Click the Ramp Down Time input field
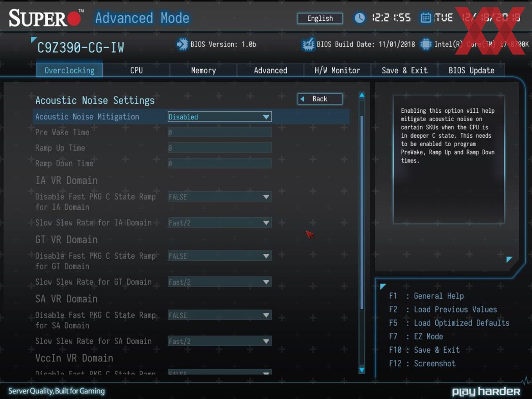 click(219, 164)
